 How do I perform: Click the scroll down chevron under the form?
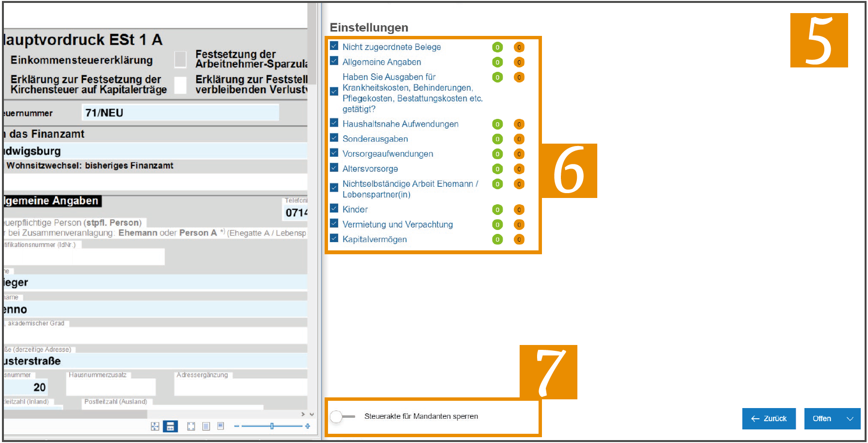pos(311,414)
